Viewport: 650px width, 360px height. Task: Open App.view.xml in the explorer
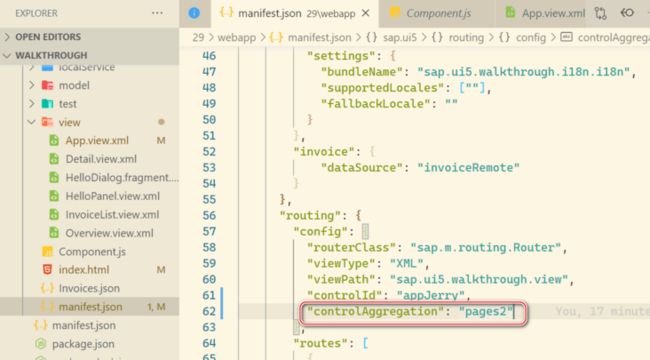coord(97,141)
